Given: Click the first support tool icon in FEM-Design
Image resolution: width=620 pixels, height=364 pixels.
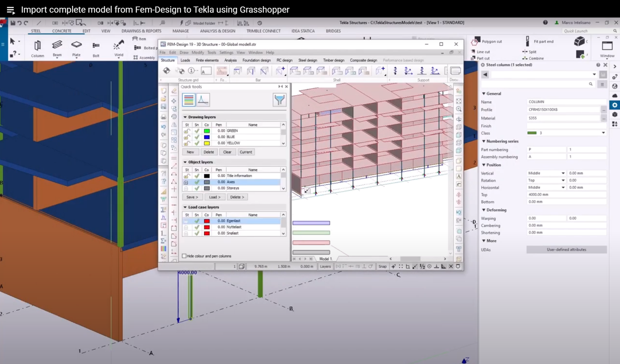Looking at the screenshot, I should tap(395, 71).
